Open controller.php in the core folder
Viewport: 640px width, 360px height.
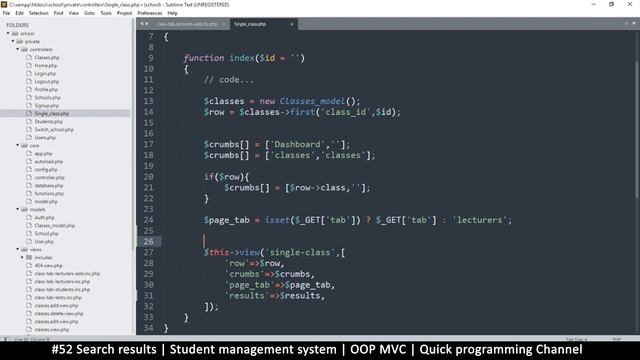coord(49,178)
